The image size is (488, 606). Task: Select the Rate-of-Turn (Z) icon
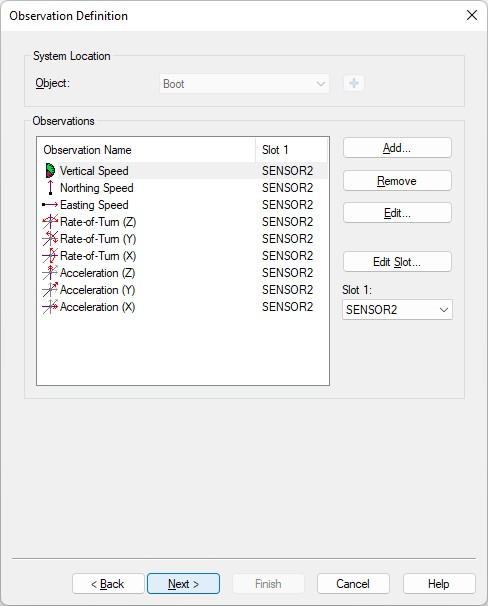[x=50, y=221]
